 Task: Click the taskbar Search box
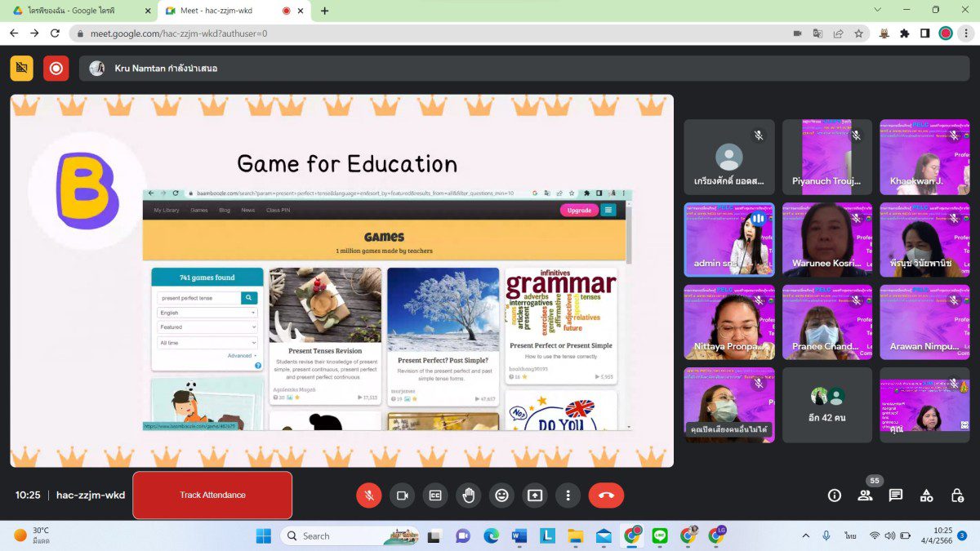tap(350, 535)
